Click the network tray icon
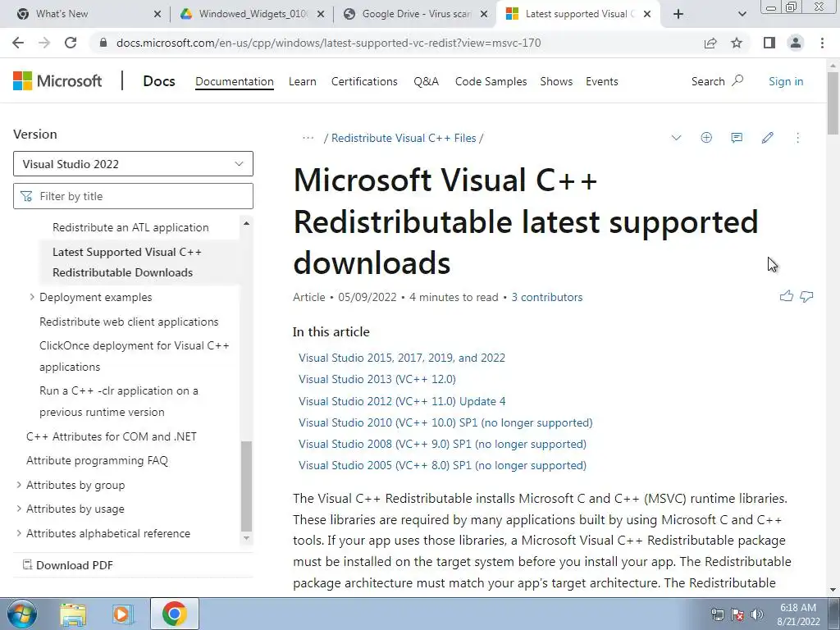Screen dimensions: 840x630 coord(717,614)
